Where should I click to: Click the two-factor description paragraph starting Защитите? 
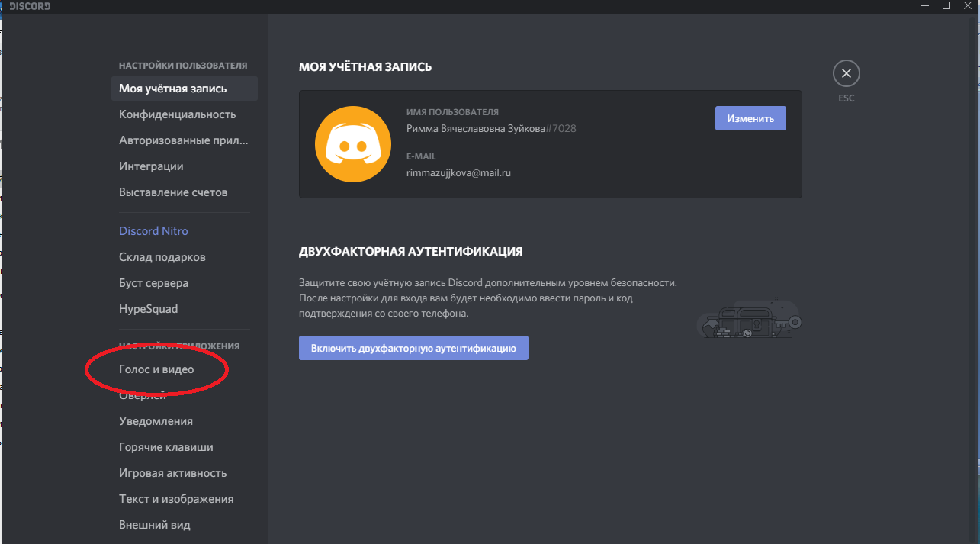488,298
